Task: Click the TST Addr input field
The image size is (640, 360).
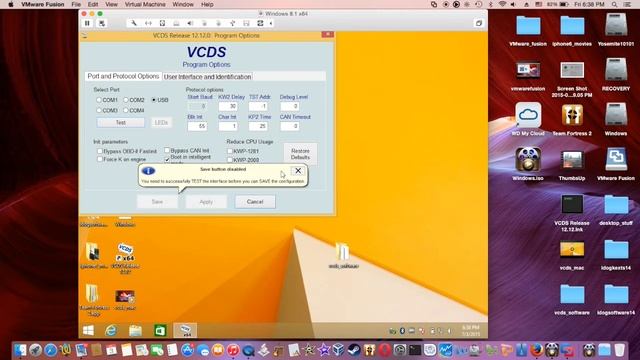Action: tap(258, 106)
